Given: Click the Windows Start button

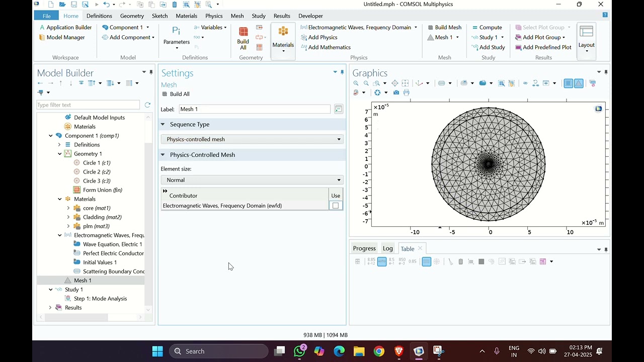Looking at the screenshot, I should pyautogui.click(x=157, y=351).
